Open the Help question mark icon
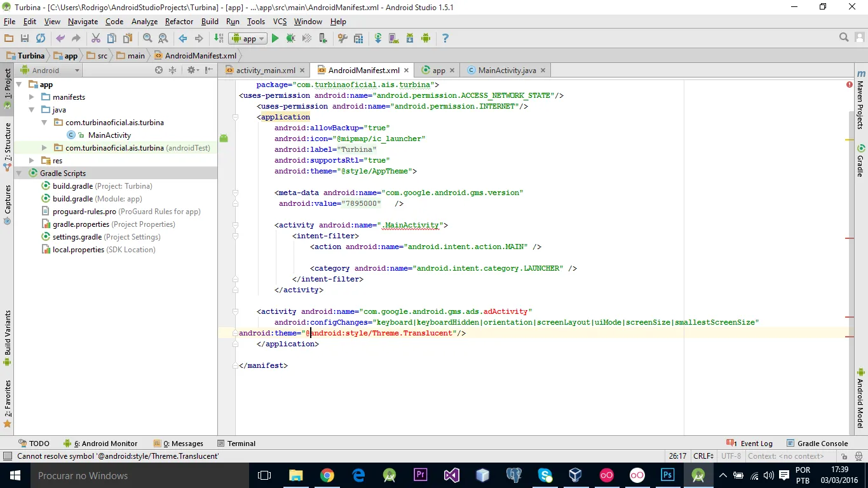The width and height of the screenshot is (868, 488). tap(445, 39)
